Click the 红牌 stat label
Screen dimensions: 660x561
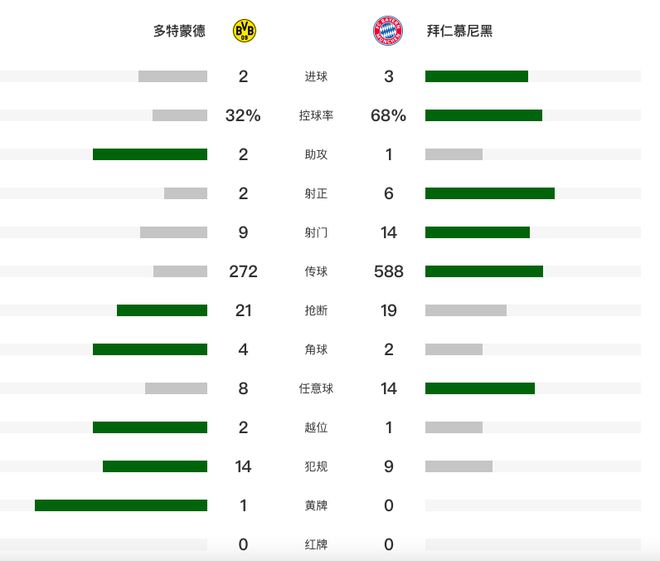point(316,545)
